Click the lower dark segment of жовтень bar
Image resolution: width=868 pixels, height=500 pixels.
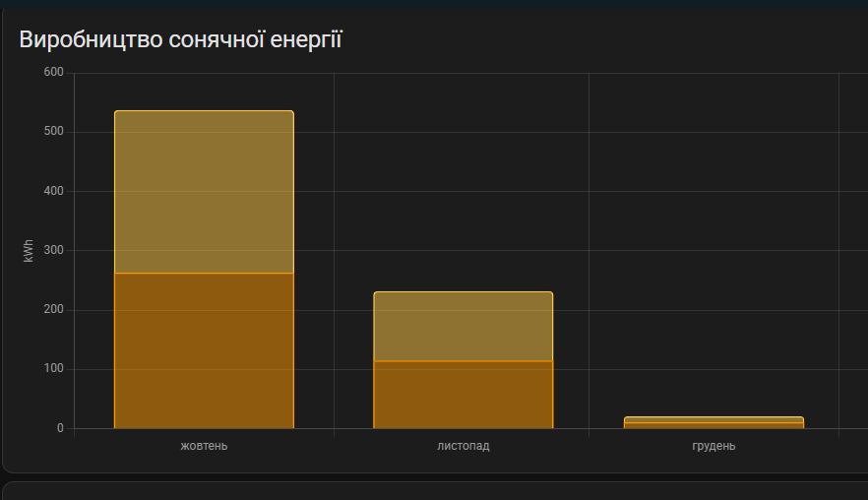pyautogui.click(x=205, y=350)
